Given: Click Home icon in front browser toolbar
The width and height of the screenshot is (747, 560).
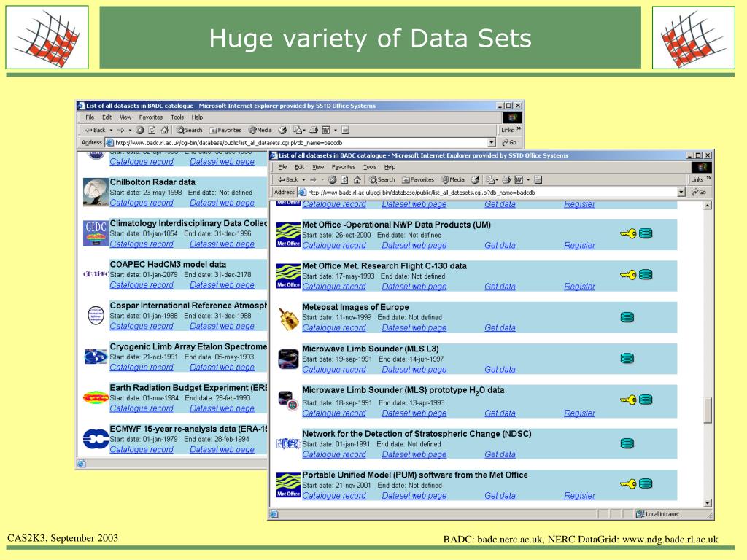Looking at the screenshot, I should pos(357,179).
